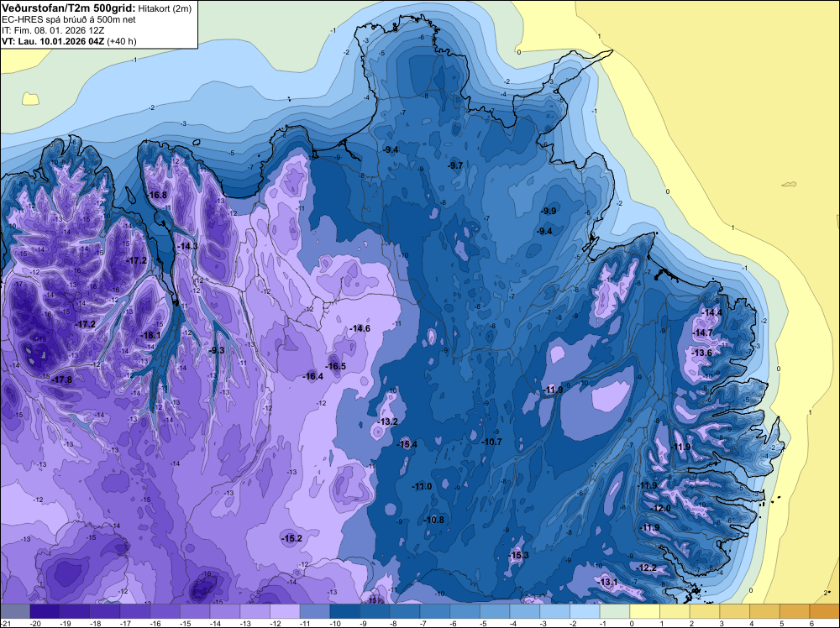
Task: Click the -12.0 temperature value on map
Action: (x=661, y=508)
